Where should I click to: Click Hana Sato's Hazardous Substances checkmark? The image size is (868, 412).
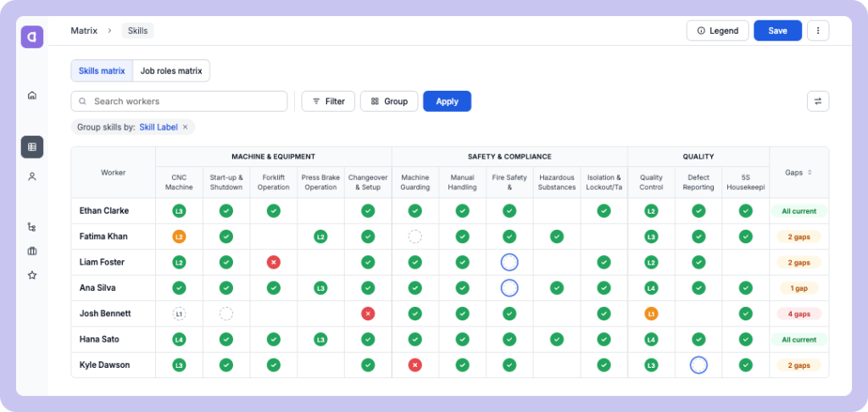[x=557, y=339]
